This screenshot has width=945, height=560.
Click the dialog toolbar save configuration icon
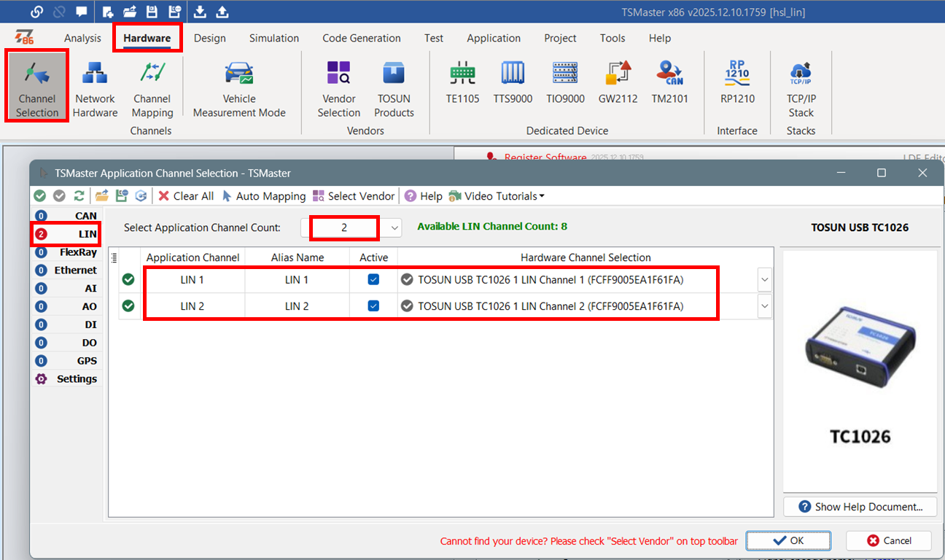122,196
